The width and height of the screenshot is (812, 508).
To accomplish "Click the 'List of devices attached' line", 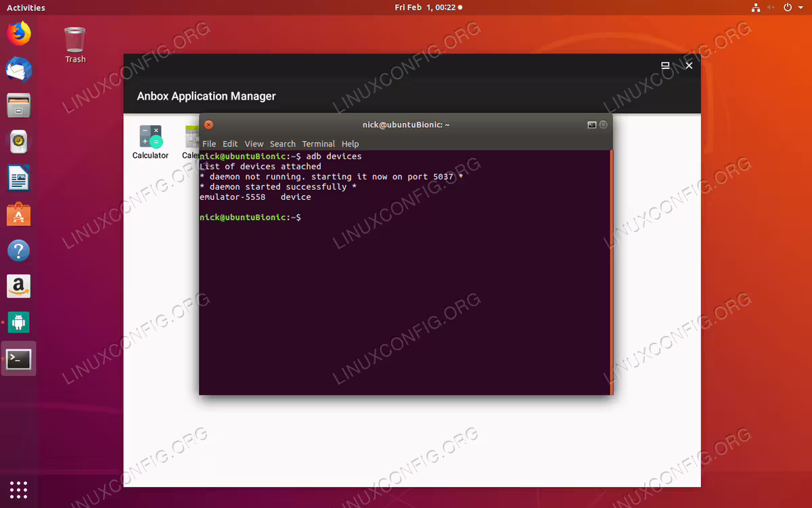I will point(261,167).
